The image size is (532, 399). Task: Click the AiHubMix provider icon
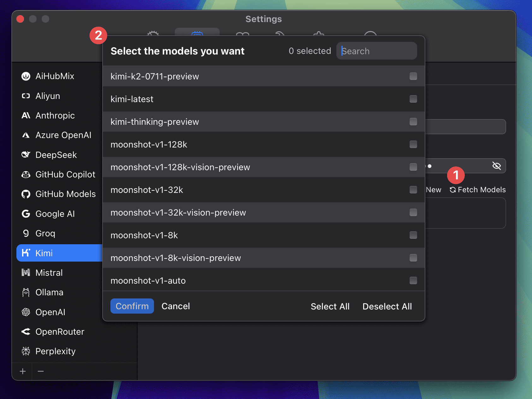point(26,76)
